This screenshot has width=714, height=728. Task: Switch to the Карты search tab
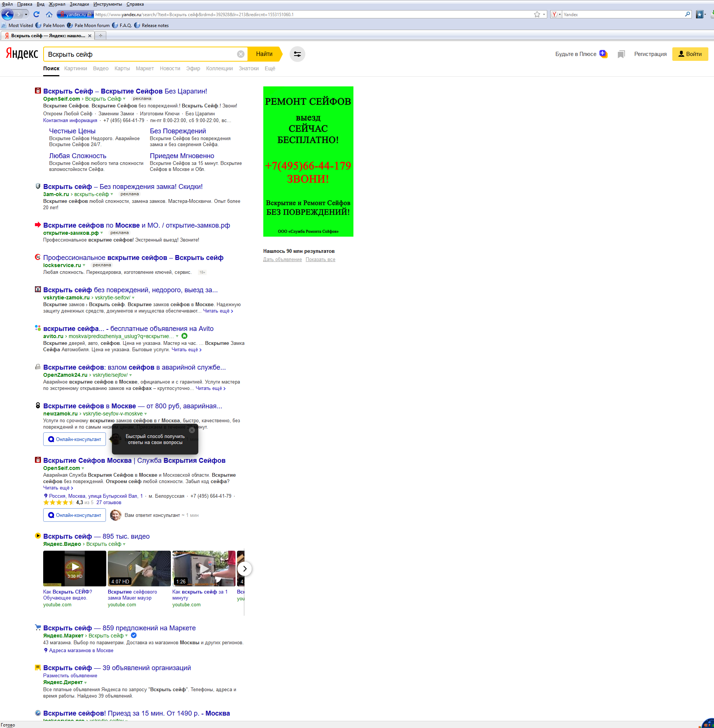click(122, 68)
